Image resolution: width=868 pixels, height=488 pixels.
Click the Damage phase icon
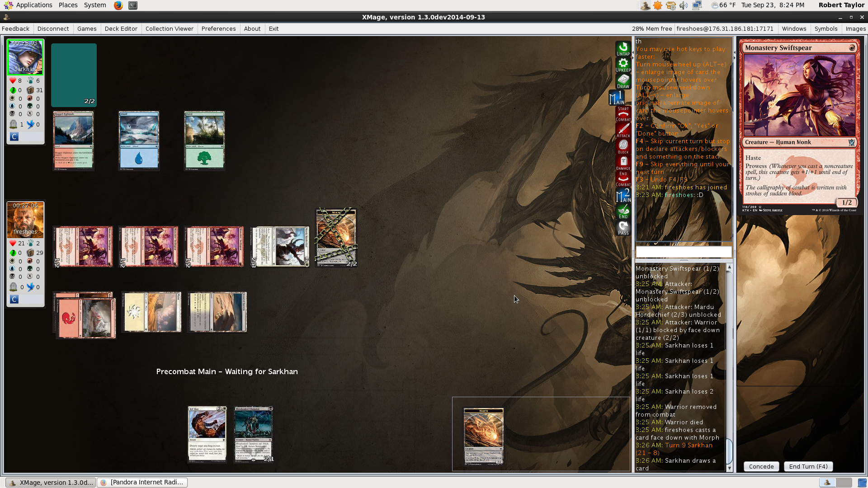[x=623, y=163]
